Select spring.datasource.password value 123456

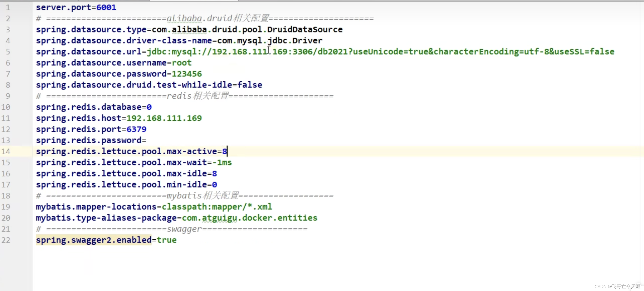pos(187,74)
